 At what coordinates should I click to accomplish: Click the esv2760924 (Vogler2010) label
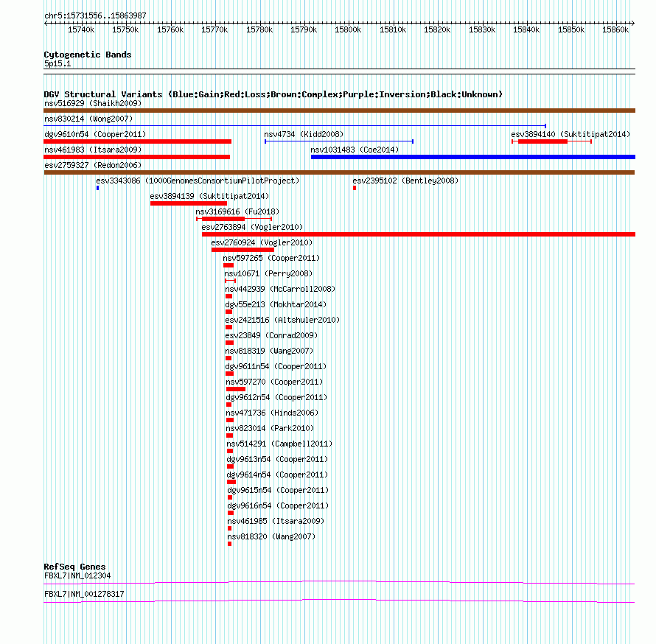[262, 242]
